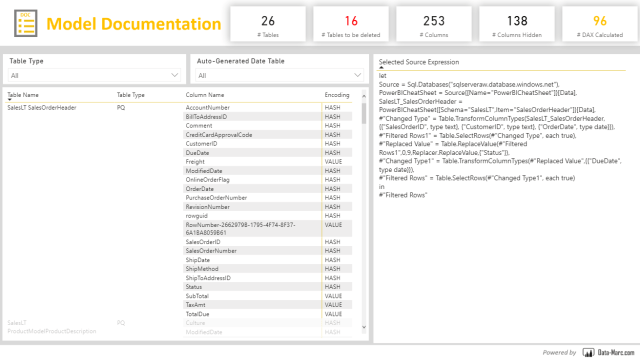Sort by the Column Name header
Screen dimensions: 640x360
click(204, 95)
